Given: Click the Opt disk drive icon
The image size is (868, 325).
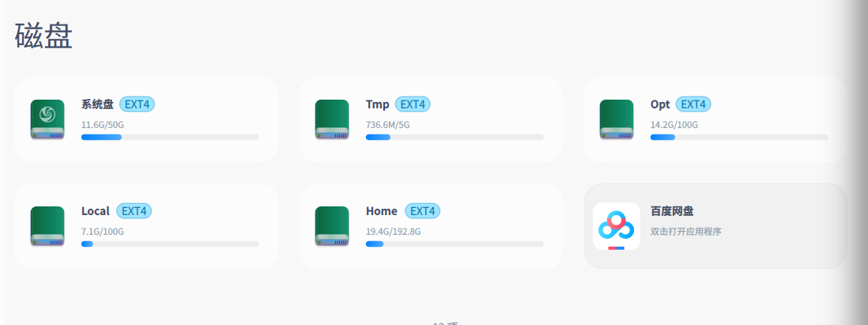Looking at the screenshot, I should coord(617,119).
